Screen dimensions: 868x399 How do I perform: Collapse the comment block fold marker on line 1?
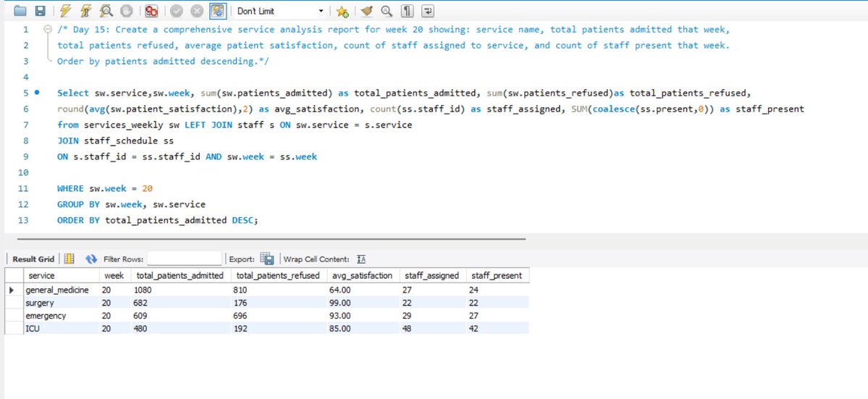click(48, 30)
